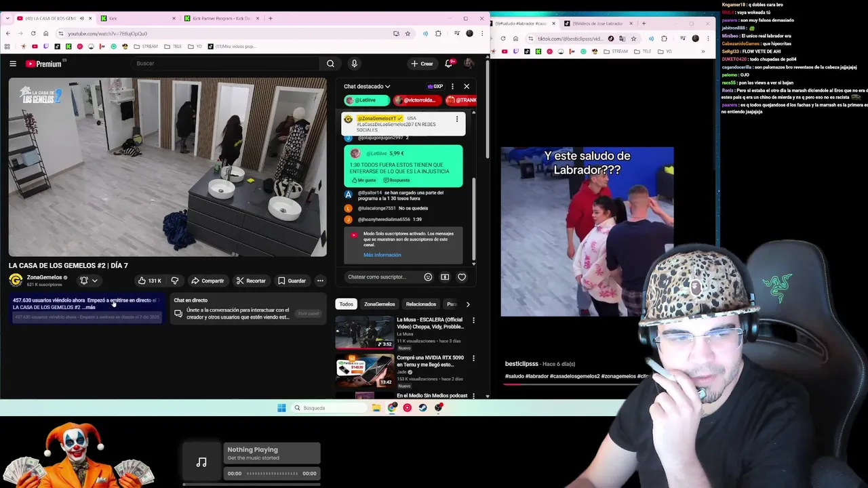Image resolution: width=868 pixels, height=488 pixels.
Task: Open the Más información link
Action: pos(382,255)
